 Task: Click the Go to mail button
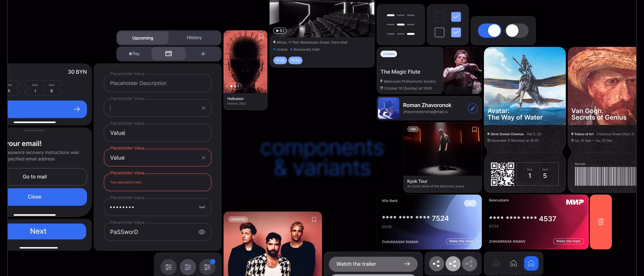tap(47, 177)
